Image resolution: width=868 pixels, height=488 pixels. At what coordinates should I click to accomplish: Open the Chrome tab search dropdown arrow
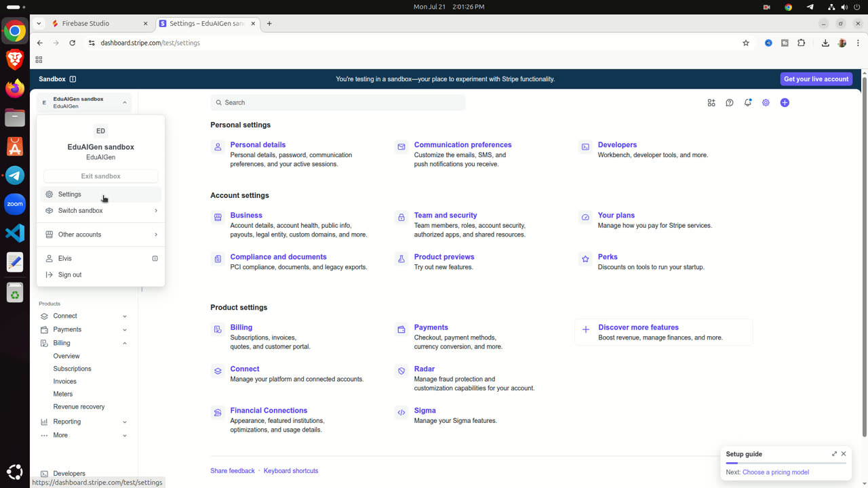39,24
